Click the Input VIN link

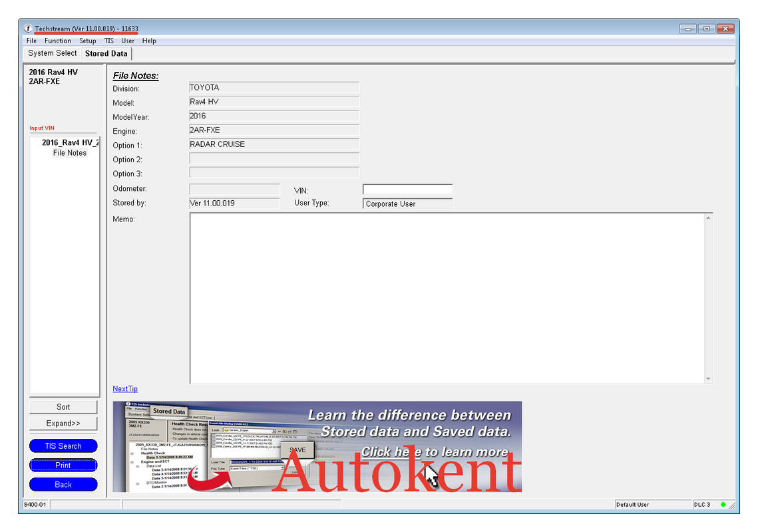pos(41,128)
